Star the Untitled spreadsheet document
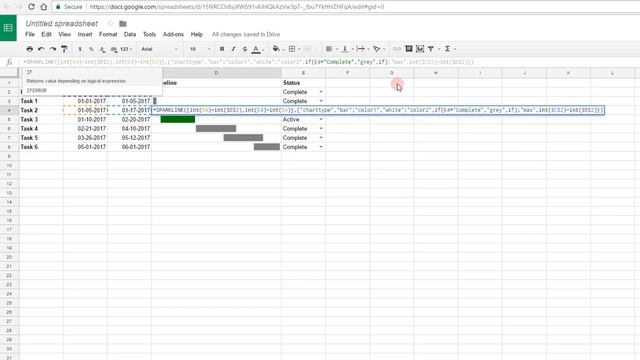The height and width of the screenshot is (360, 640). point(110,24)
